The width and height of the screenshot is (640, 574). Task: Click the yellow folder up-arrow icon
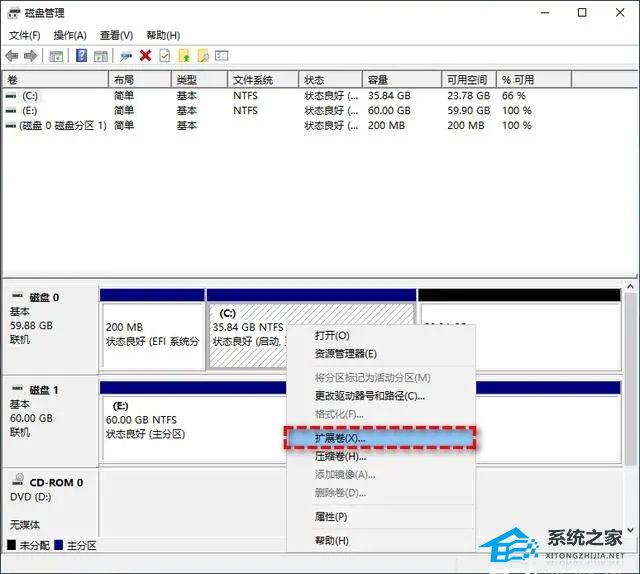pyautogui.click(x=184, y=56)
